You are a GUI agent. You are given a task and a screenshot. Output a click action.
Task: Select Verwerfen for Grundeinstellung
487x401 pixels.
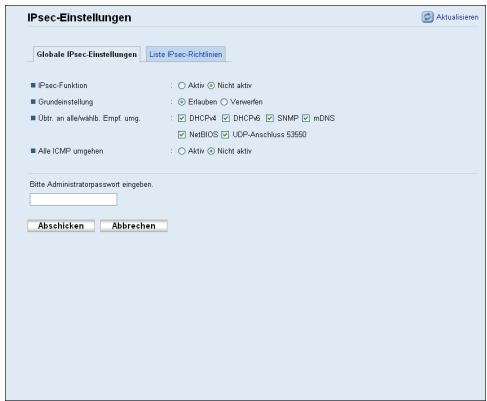click(224, 102)
